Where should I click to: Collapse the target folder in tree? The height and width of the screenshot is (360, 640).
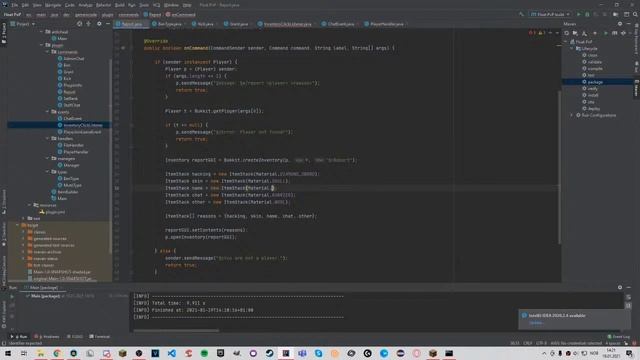pyautogui.click(x=18, y=225)
